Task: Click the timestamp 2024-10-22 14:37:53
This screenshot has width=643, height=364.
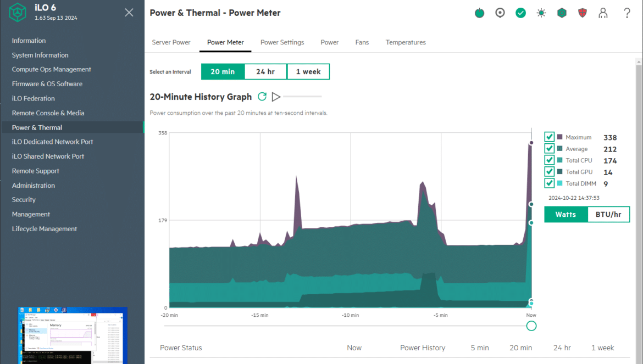Action: pos(574,198)
